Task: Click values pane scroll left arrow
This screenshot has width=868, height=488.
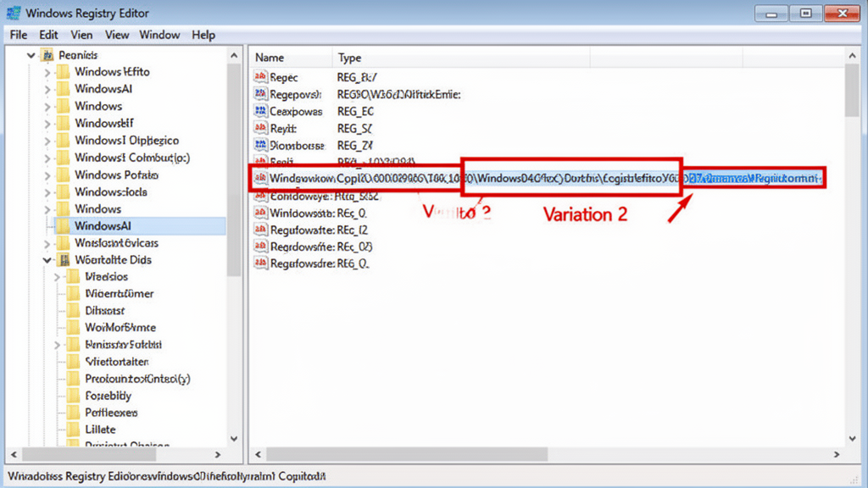Action: coord(258,454)
